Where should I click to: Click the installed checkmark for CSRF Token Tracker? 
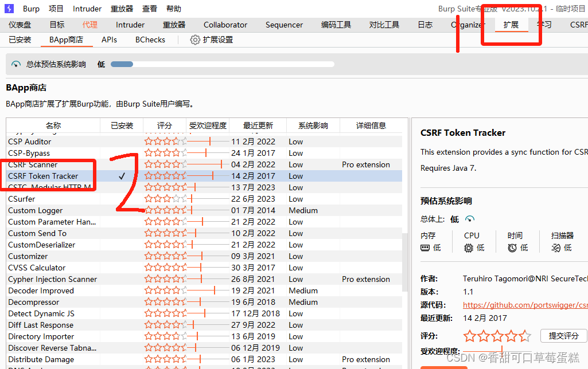point(120,176)
